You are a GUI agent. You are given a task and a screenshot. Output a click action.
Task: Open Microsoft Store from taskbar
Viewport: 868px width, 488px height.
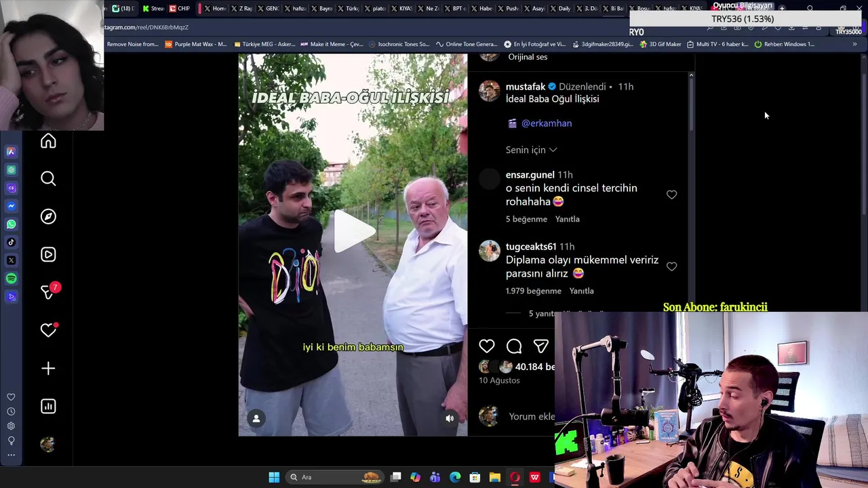475,477
